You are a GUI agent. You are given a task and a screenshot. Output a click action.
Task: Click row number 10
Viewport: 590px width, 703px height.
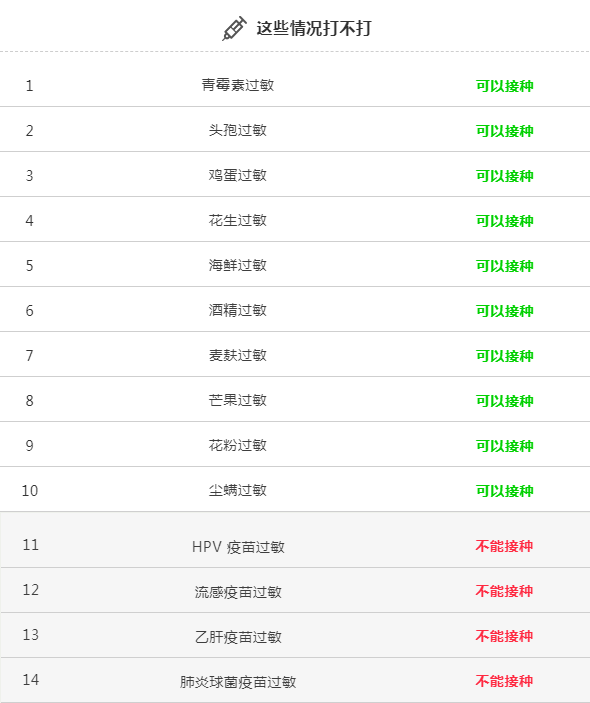click(x=30, y=490)
